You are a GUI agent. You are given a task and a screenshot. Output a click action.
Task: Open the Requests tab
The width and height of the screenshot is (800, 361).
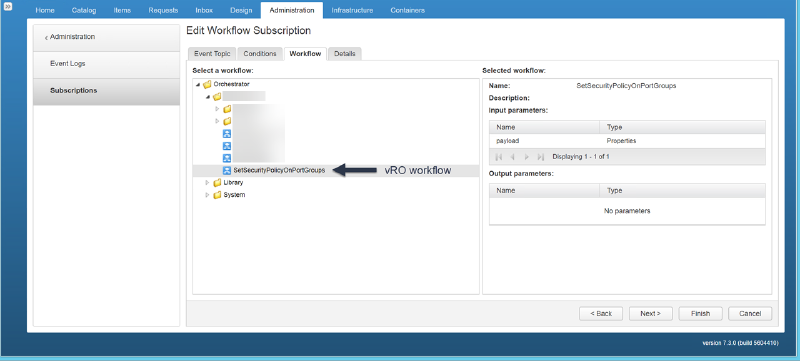[163, 10]
